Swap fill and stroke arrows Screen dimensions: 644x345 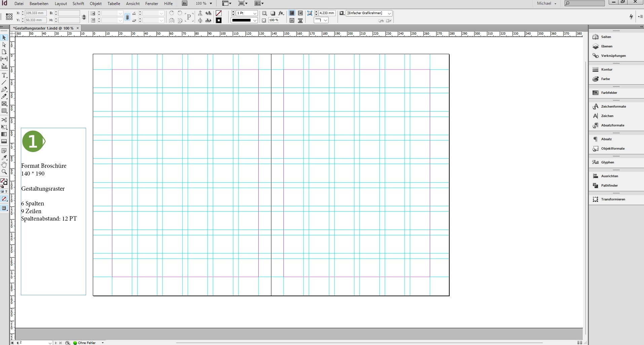[6, 180]
